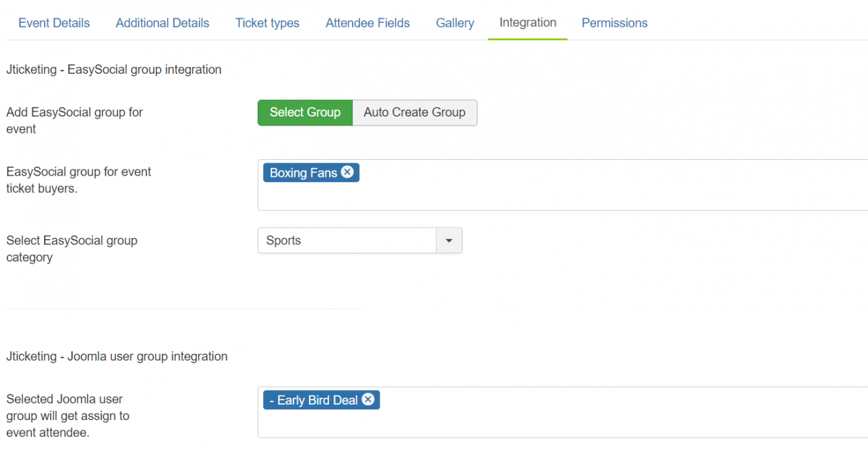The image size is (868, 456).
Task: Select the Integration tab
Action: [528, 22]
